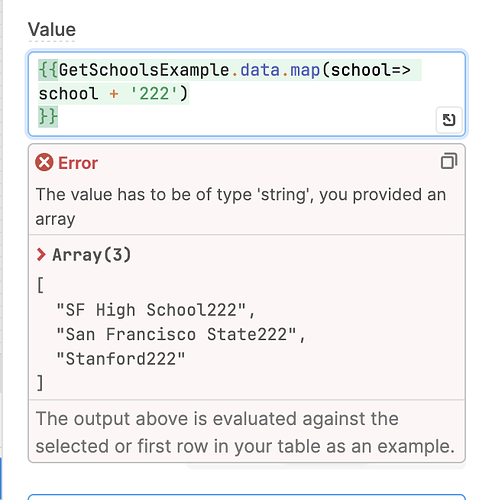
Task: Click the blue data property in the expression
Action: (x=260, y=70)
